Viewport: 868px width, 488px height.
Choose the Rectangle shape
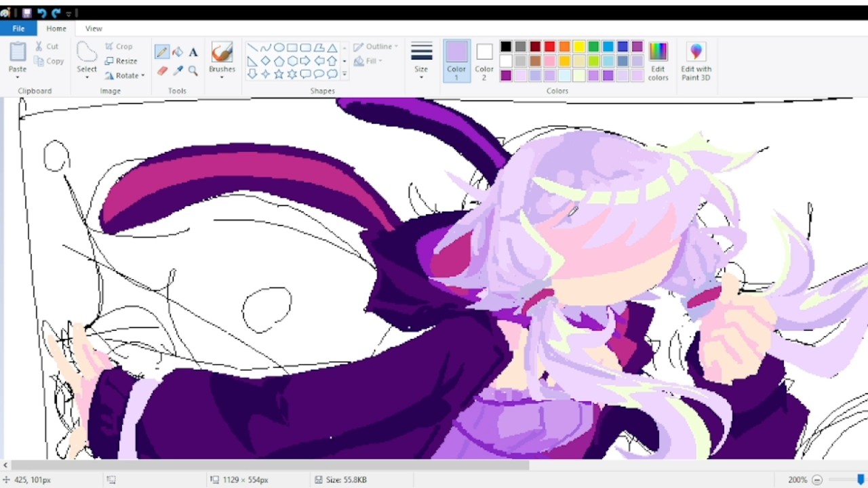click(x=292, y=47)
